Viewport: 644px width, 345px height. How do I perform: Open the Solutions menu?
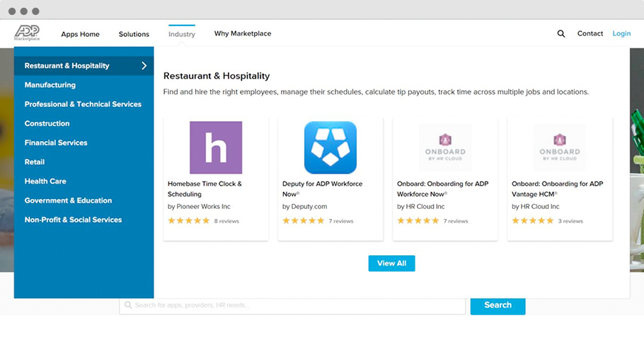tap(134, 34)
